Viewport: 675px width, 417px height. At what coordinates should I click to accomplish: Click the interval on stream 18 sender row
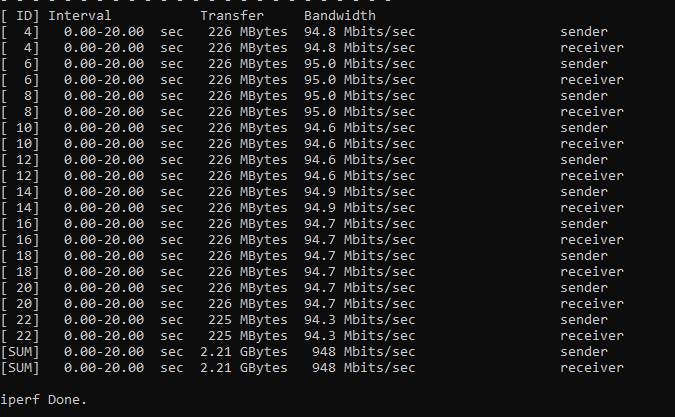(104, 256)
